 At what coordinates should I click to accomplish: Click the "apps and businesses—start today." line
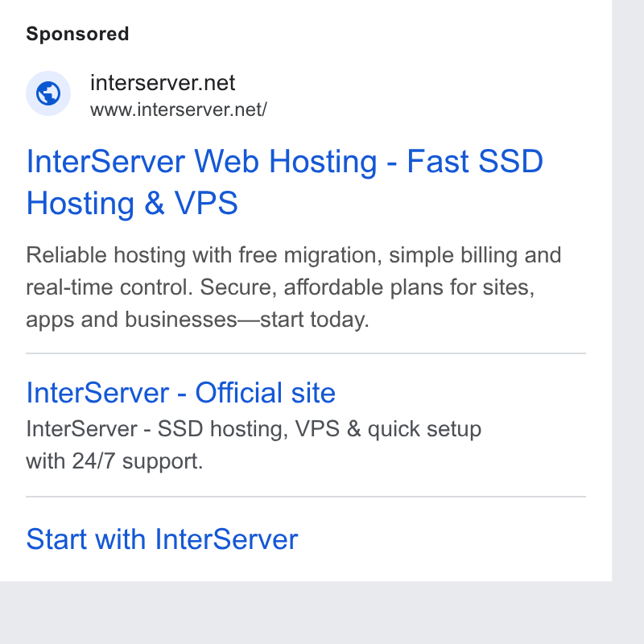tap(197, 320)
